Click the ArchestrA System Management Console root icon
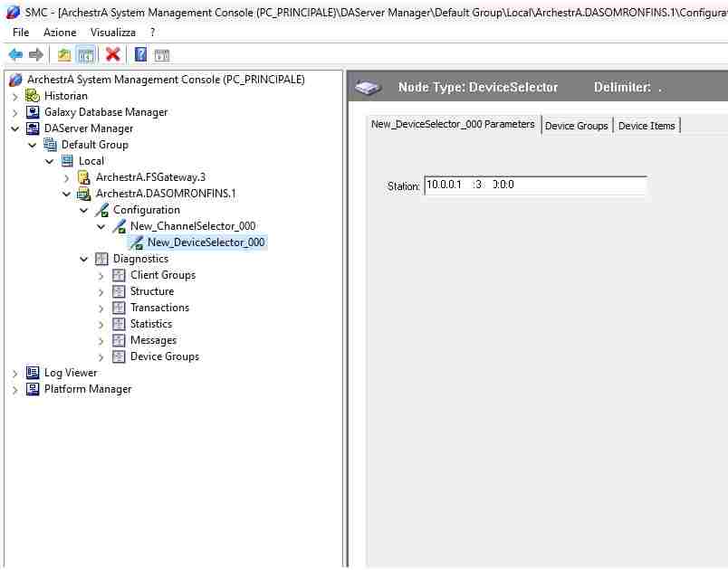This screenshot has height=570, width=728. (15, 80)
